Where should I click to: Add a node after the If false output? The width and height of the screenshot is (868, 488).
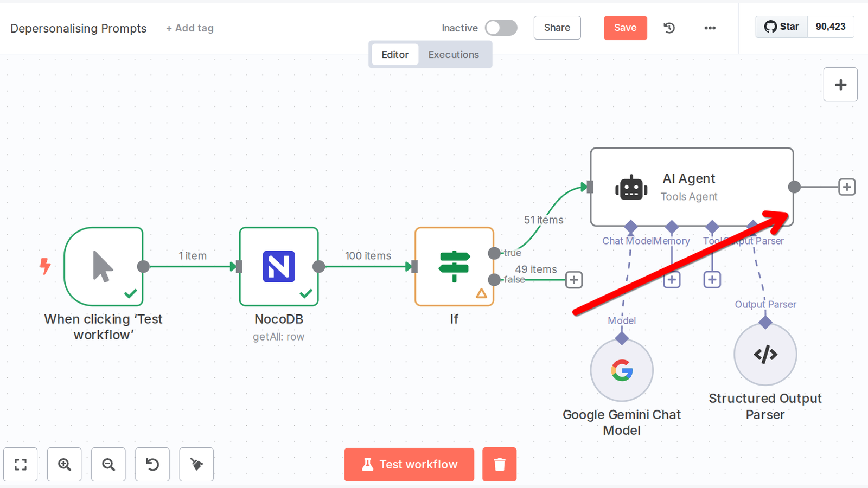[574, 280]
